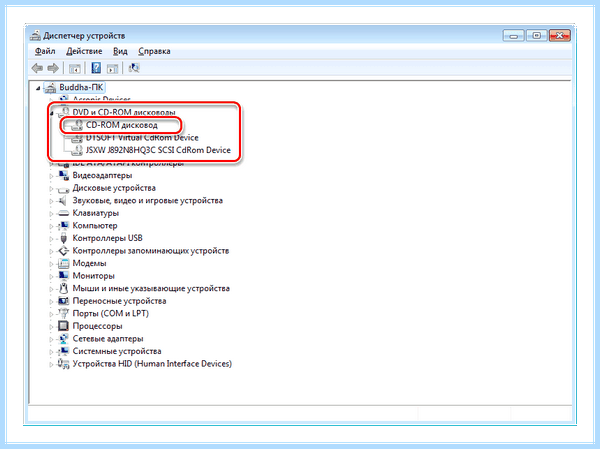Click the Device Manager title bar icon
This screenshot has height=449, width=600.
click(35, 36)
